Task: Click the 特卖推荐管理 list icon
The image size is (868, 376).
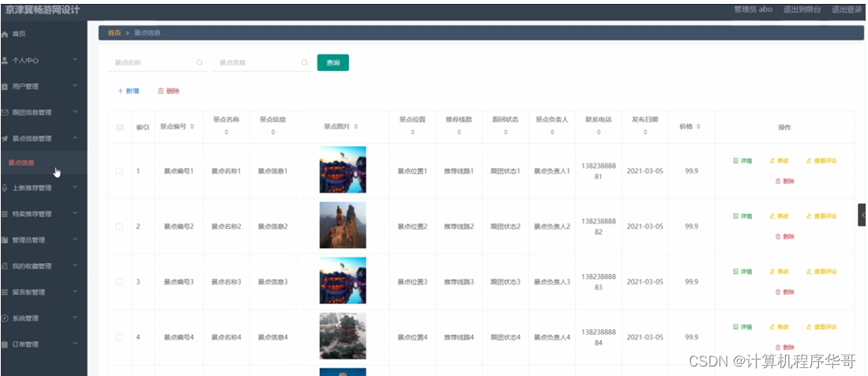Action: tap(5, 214)
